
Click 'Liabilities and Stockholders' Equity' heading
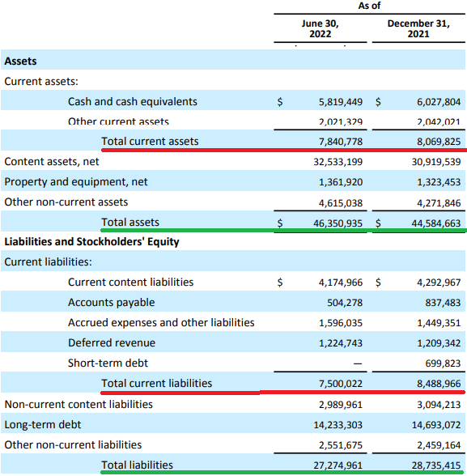pos(91,241)
